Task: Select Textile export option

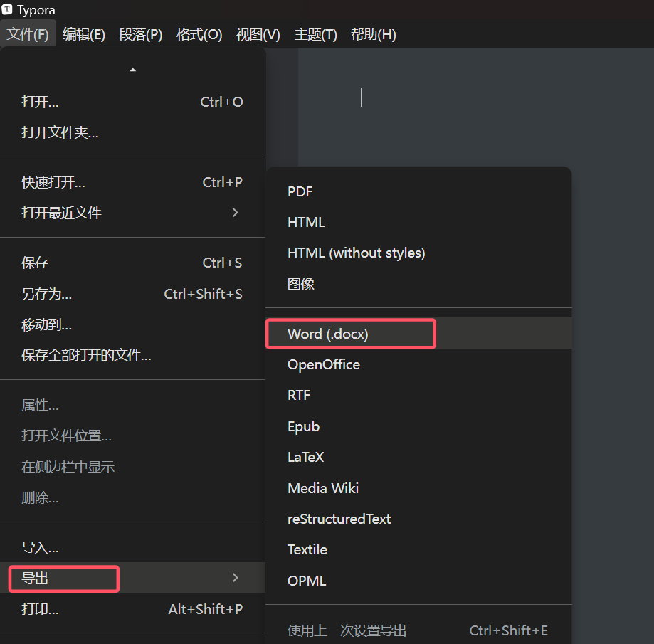Action: pyautogui.click(x=418, y=550)
